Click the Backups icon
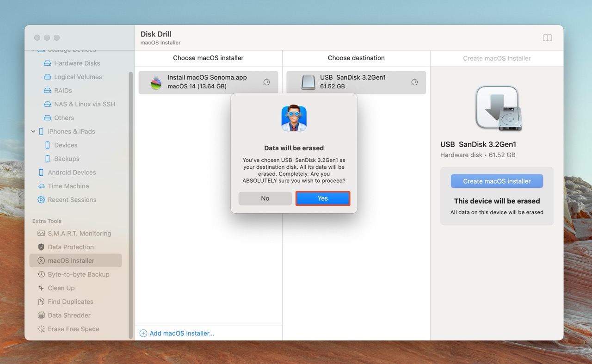 47,159
